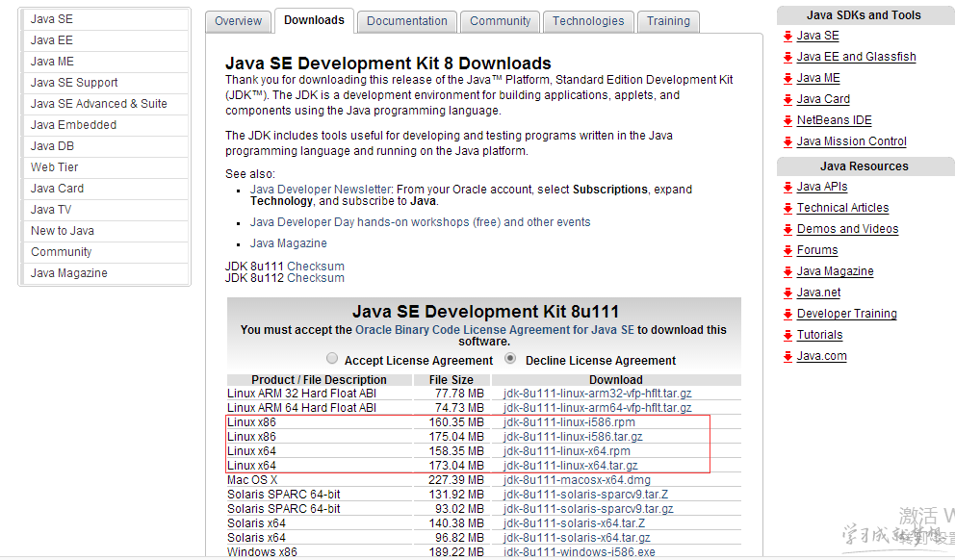Click the arrow icon beside Tutorials

click(x=787, y=335)
